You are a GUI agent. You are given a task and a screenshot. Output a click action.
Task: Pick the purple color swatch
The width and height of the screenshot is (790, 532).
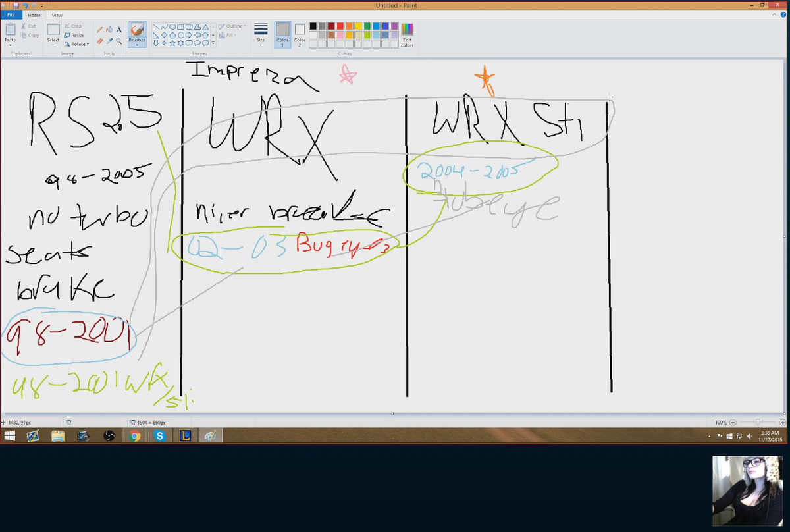[394, 26]
